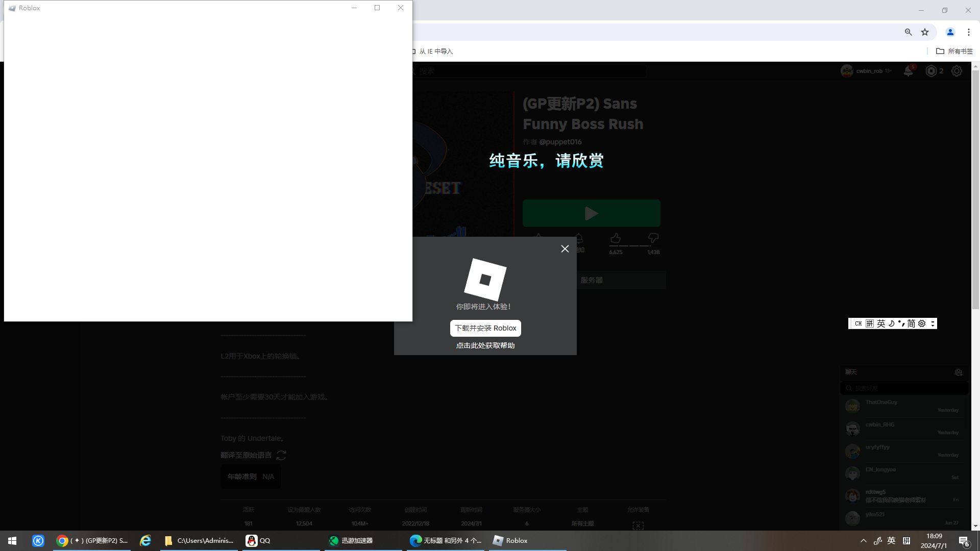980x551 pixels.
Task: Toggle 简 simplified Chinese on IME bar
Action: [911, 323]
